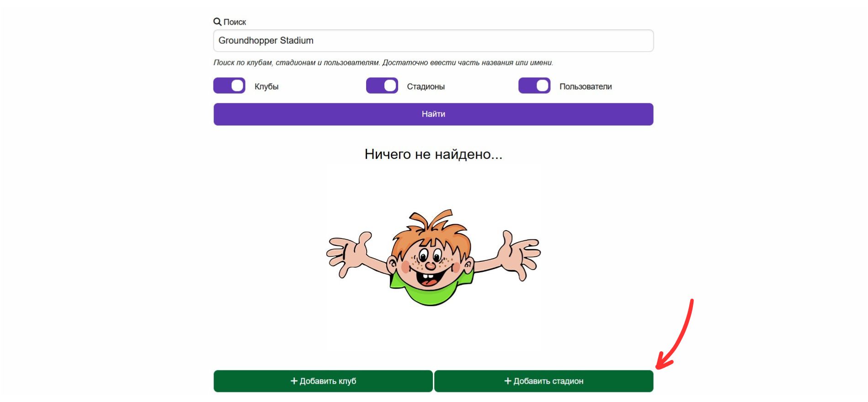Click the Ничего не найдено heading
Image resolution: width=868 pixels, height=402 pixels.
433,154
